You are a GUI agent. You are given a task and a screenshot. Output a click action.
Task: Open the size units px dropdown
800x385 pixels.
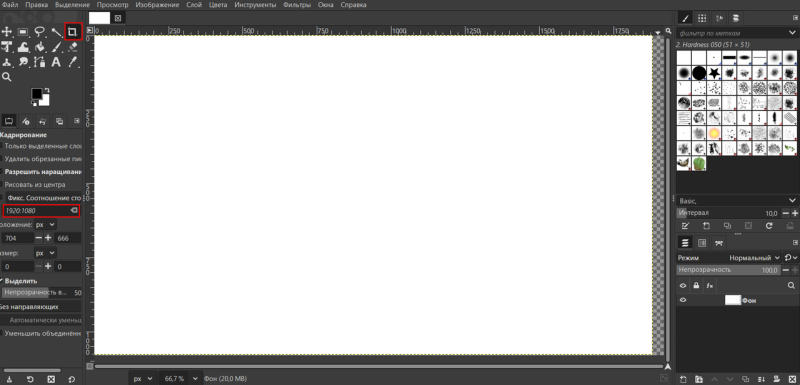[x=45, y=253]
